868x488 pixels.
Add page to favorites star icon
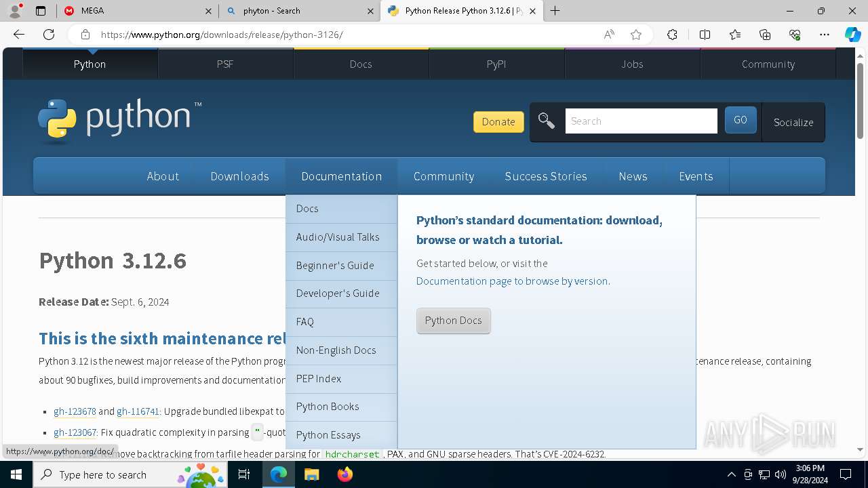coord(636,35)
